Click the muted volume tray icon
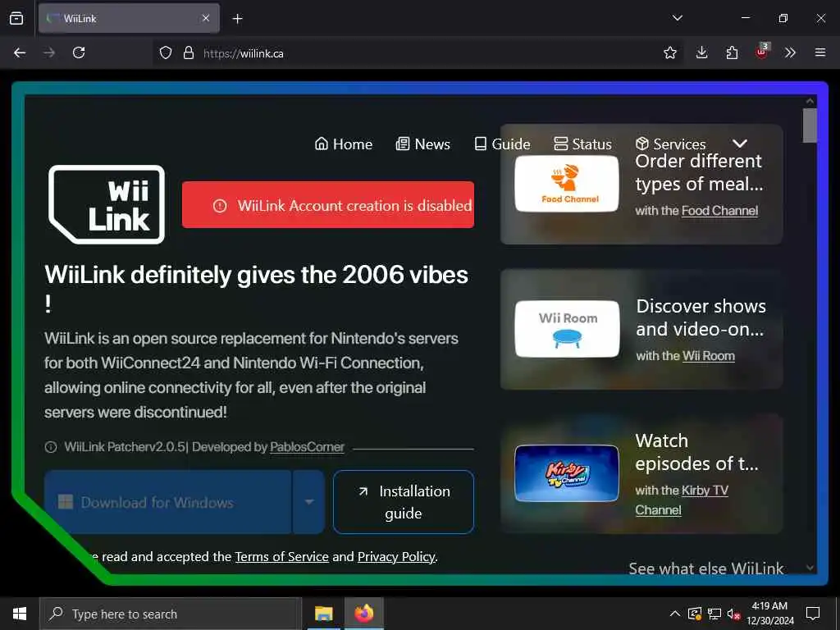This screenshot has height=630, width=840. 734,614
